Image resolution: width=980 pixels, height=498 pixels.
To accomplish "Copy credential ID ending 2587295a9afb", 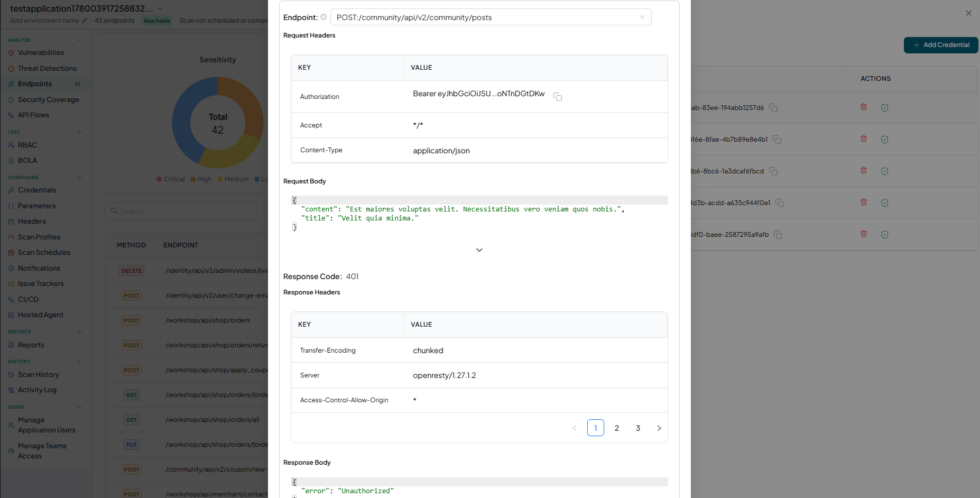I will tap(778, 235).
